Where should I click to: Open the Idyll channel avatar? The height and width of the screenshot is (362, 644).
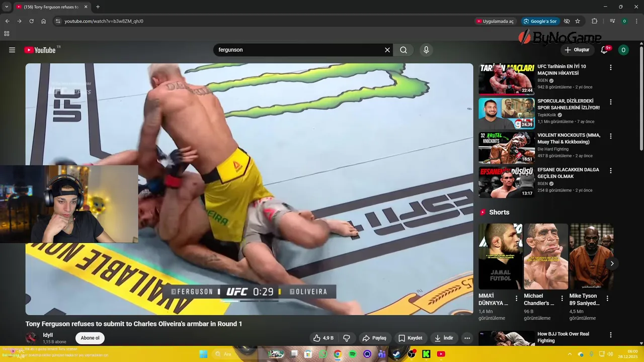pyautogui.click(x=32, y=338)
